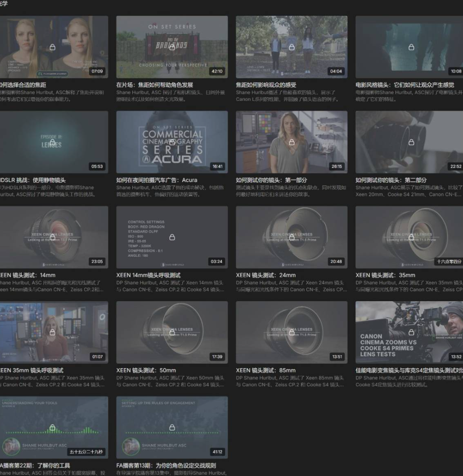
Task: Click lock icon on 如何测试你的镜头：第一部分 thumbnail
Action: click(x=292, y=142)
